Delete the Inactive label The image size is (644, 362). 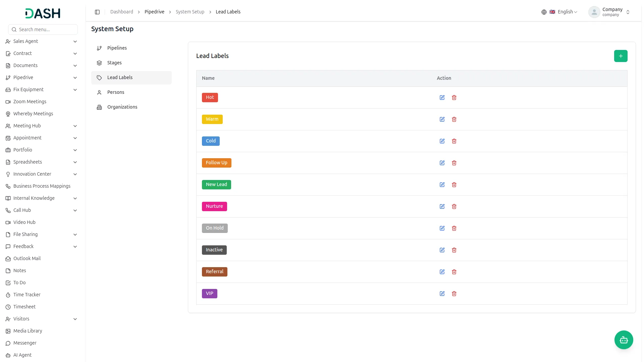click(454, 250)
